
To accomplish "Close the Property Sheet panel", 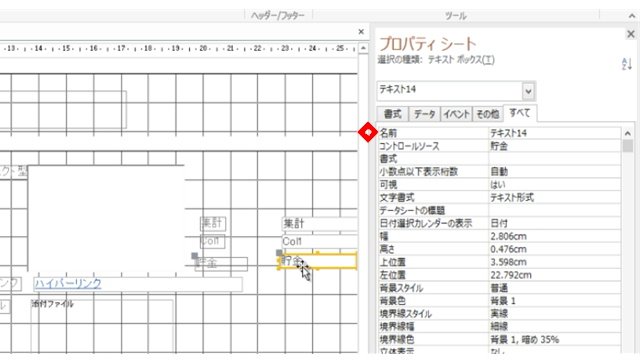I will (x=631, y=34).
